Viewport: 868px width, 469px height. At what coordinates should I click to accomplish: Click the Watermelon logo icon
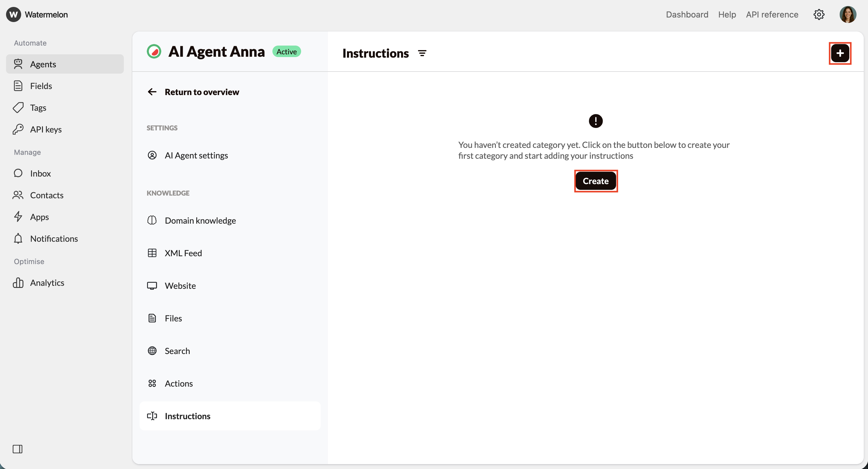click(x=14, y=14)
